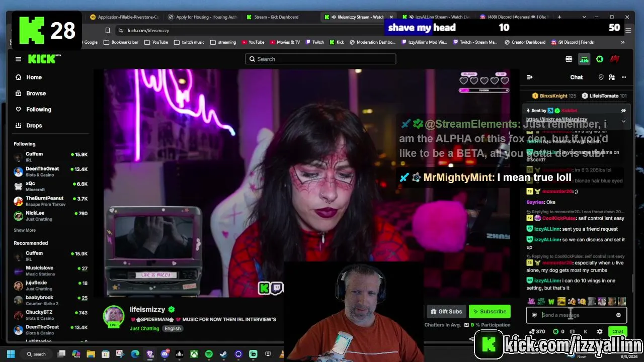Image resolution: width=644 pixels, height=362 pixels.
Task: Click the highlighted green header icon
Action: coord(584,59)
